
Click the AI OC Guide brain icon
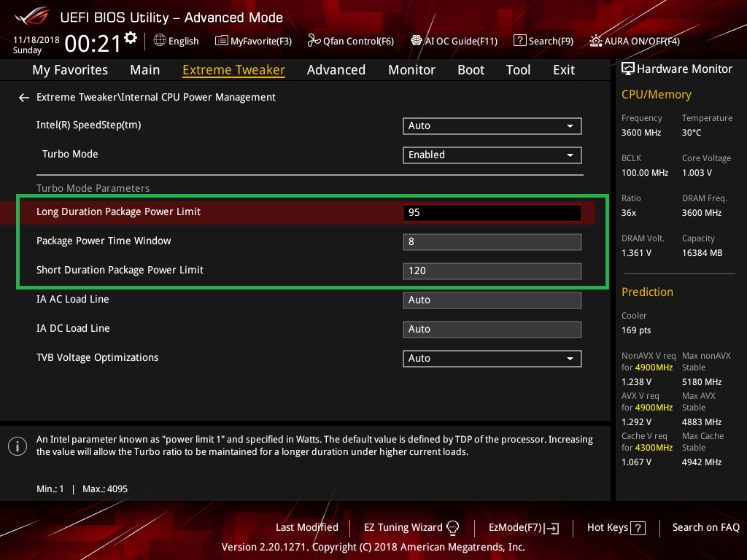tap(417, 41)
